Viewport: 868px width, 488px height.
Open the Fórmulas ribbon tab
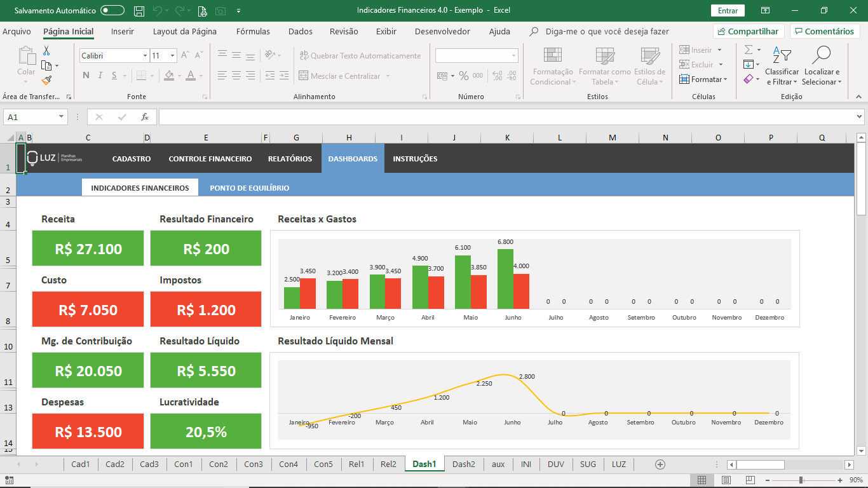click(253, 31)
